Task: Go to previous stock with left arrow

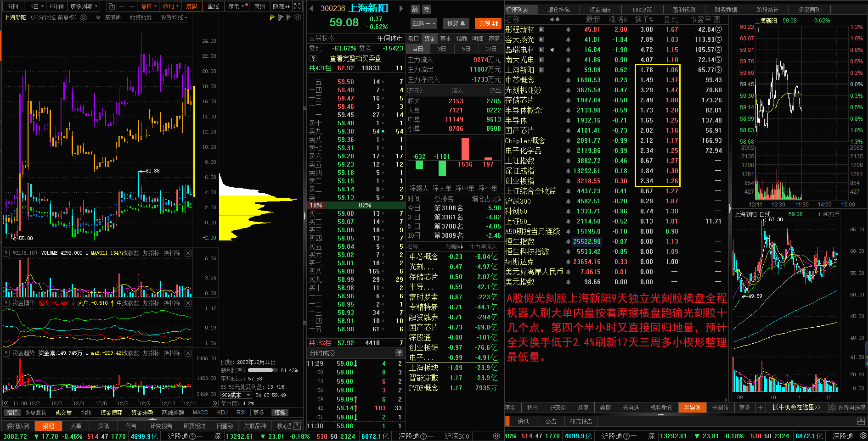Action: 311,8
